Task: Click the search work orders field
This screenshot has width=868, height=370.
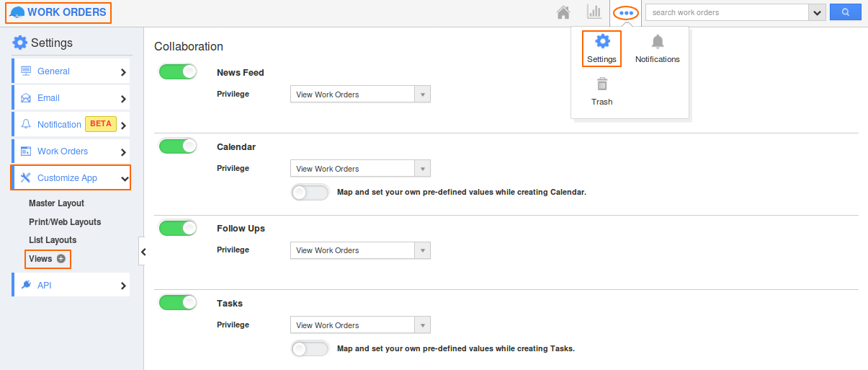Action: (x=727, y=12)
